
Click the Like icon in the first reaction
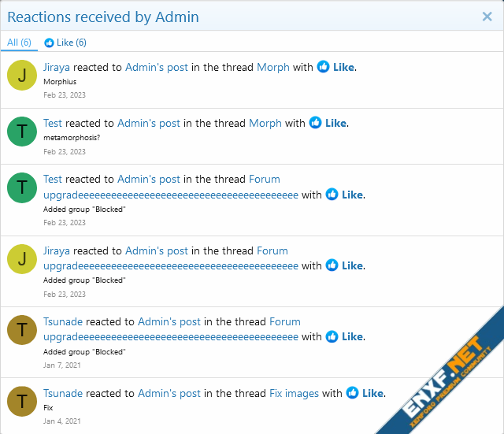323,67
